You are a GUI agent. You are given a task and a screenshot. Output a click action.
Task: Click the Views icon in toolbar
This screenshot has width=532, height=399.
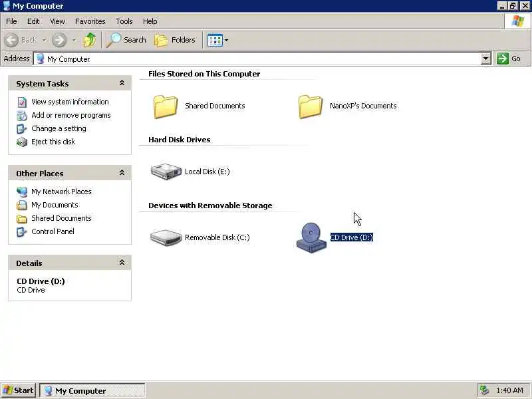coord(215,40)
